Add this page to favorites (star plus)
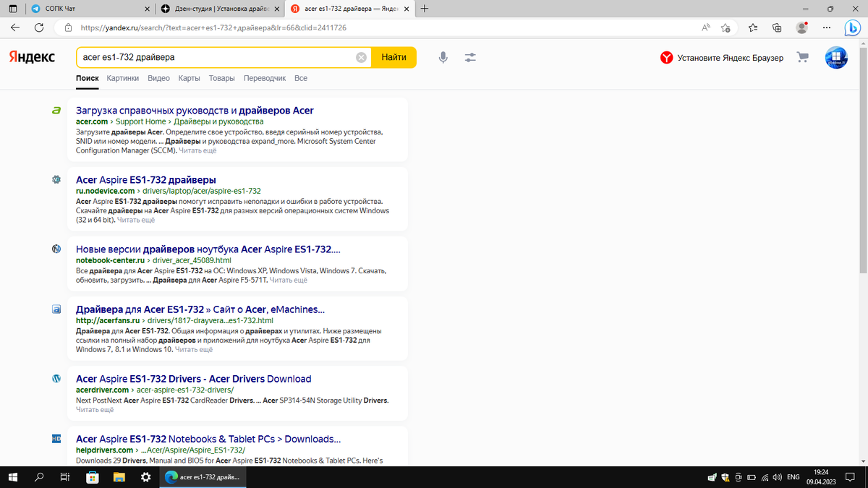The width and height of the screenshot is (868, 488). tap(726, 27)
